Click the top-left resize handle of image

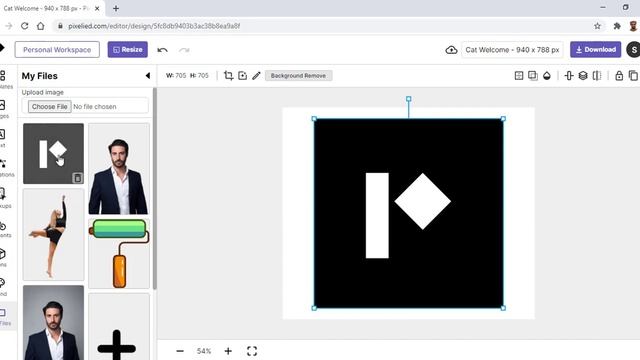314,119
